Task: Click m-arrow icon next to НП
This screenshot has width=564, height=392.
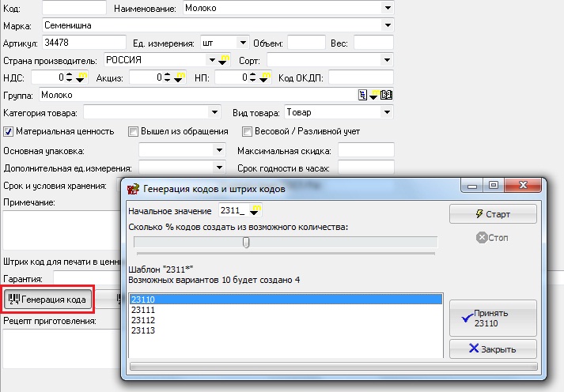Action: 264,77
